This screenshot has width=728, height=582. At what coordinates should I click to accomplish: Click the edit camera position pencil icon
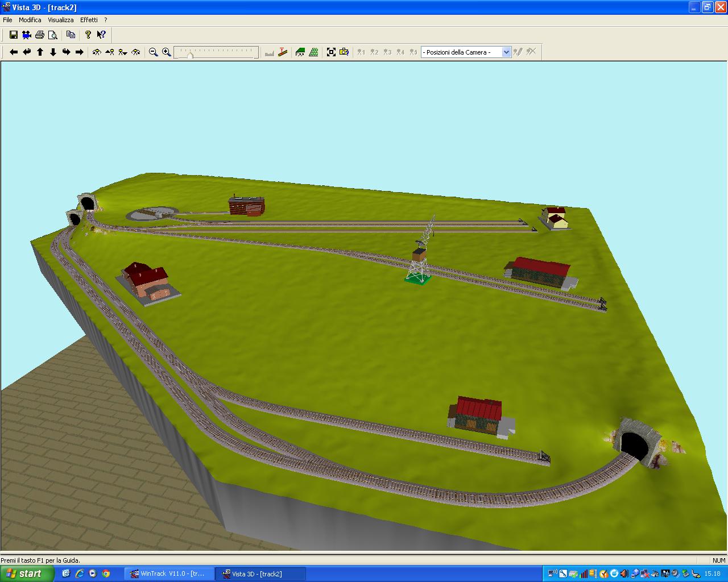click(x=518, y=52)
